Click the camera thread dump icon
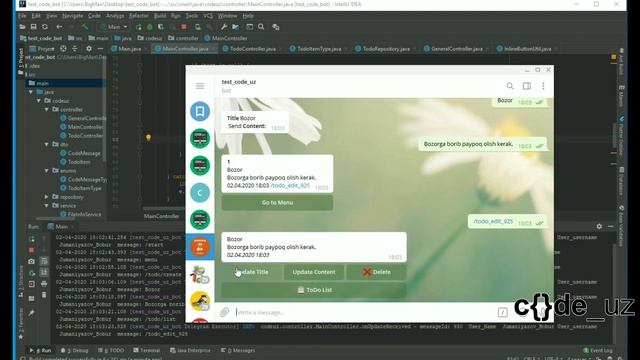Screen dimensions: 640x360 click(31, 261)
